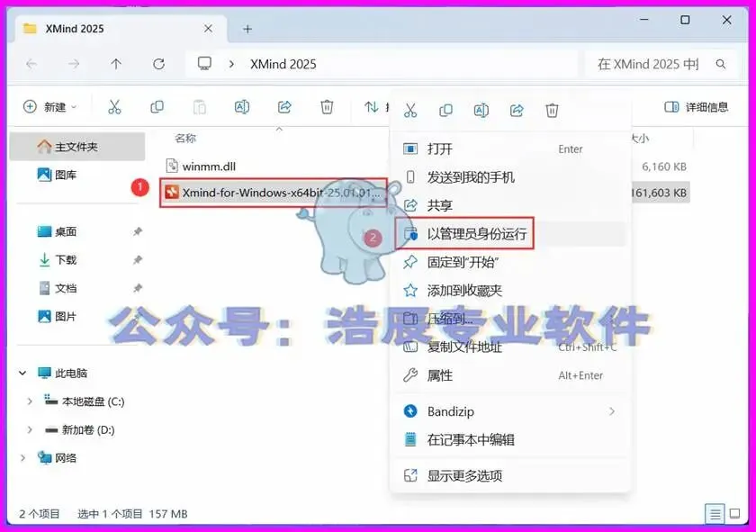Click the Sort icon in the Explorer toolbar
The image size is (756, 532).
click(x=371, y=106)
